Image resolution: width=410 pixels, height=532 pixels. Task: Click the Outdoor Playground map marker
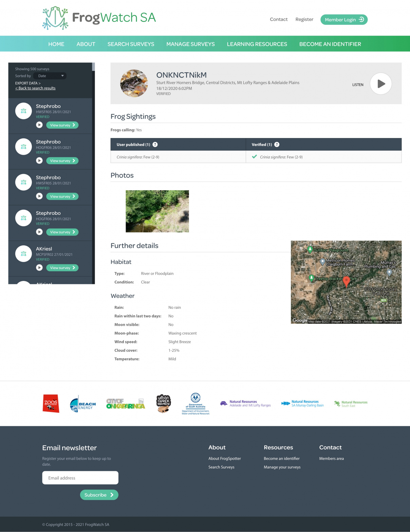click(x=310, y=249)
